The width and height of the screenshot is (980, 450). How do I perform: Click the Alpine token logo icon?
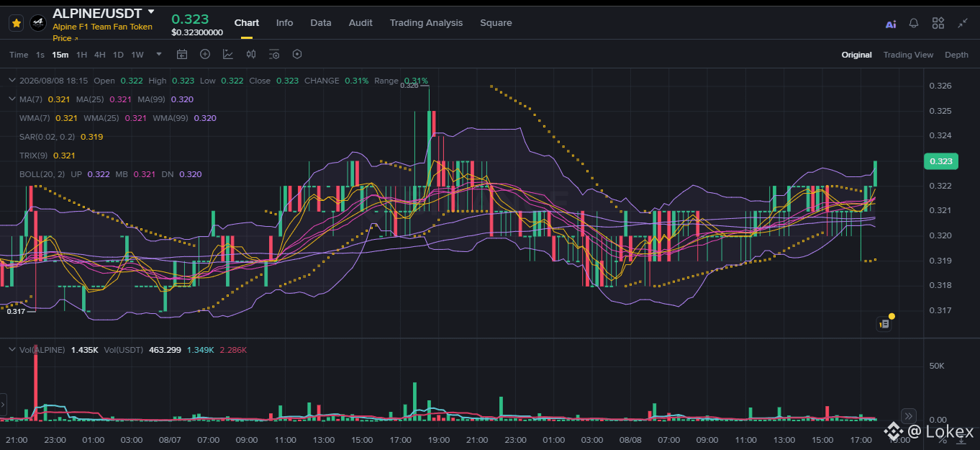tap(38, 23)
